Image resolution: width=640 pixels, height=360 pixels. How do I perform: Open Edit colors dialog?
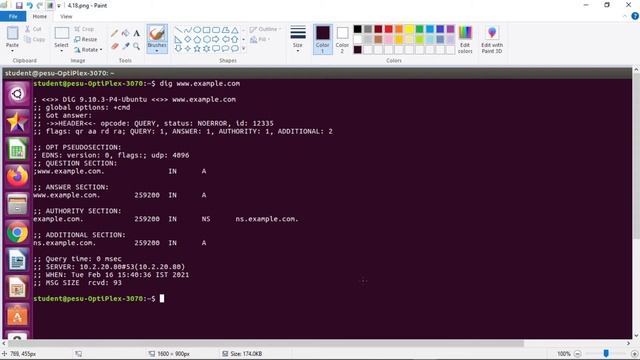click(x=465, y=40)
